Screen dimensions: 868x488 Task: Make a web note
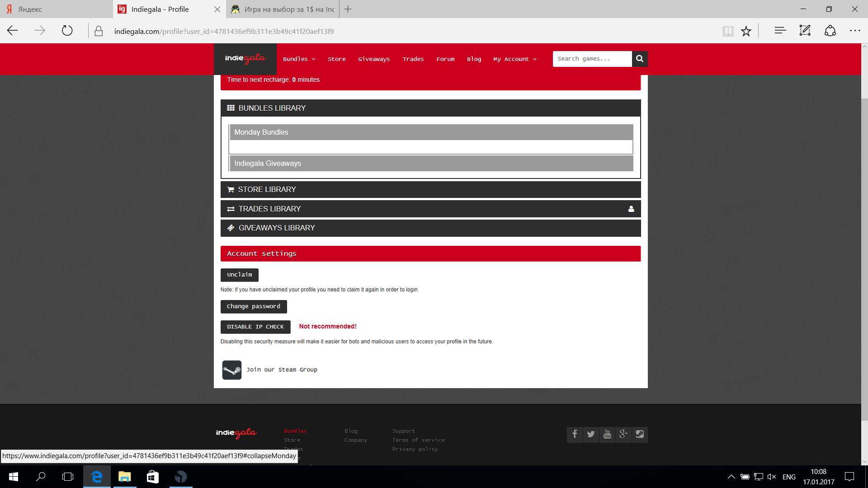(805, 31)
